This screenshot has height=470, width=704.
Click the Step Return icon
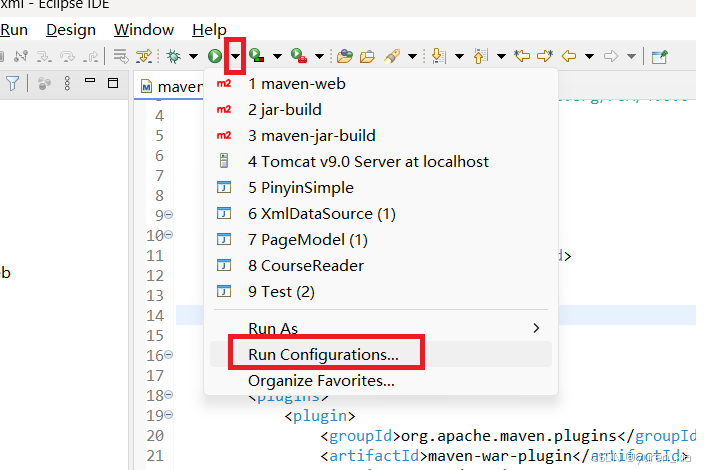pyautogui.click(x=91, y=56)
